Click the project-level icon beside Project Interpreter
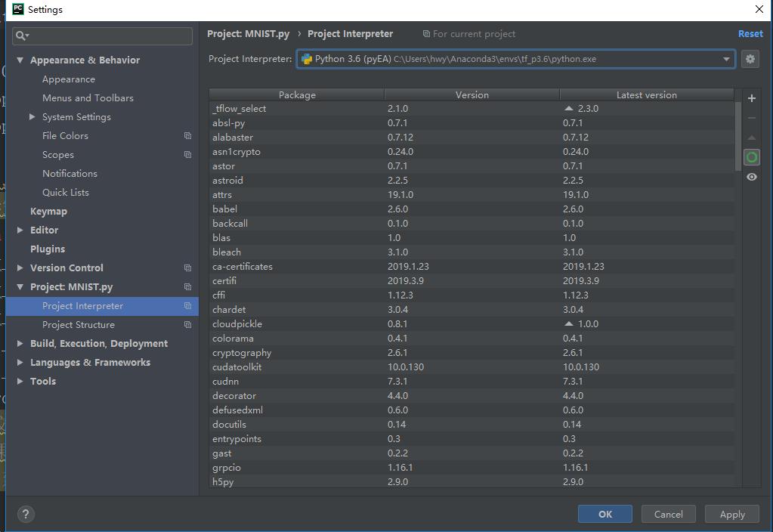Viewport: 773px width, 532px height. pos(188,306)
